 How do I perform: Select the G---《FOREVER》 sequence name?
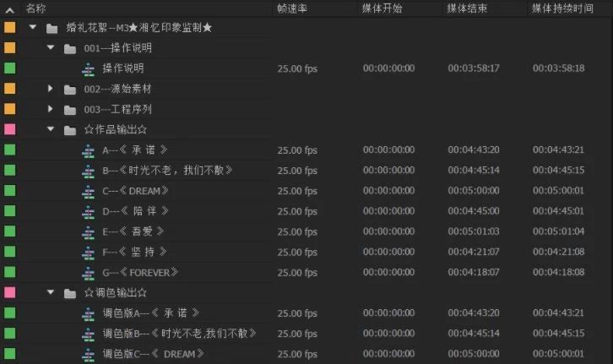140,273
